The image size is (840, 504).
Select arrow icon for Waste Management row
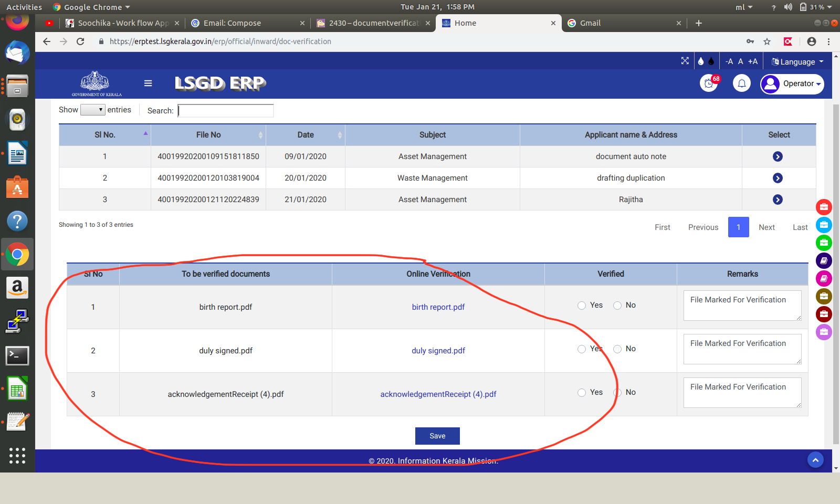(x=778, y=178)
